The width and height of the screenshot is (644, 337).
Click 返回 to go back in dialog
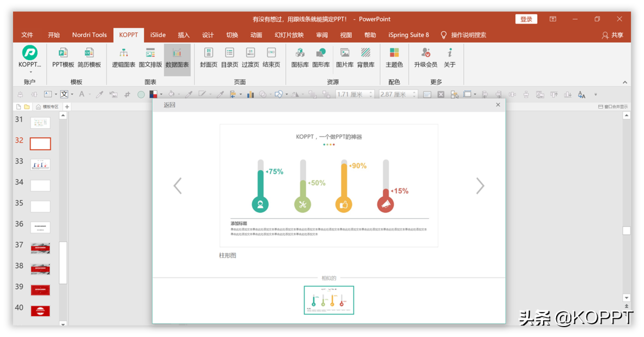(x=170, y=105)
